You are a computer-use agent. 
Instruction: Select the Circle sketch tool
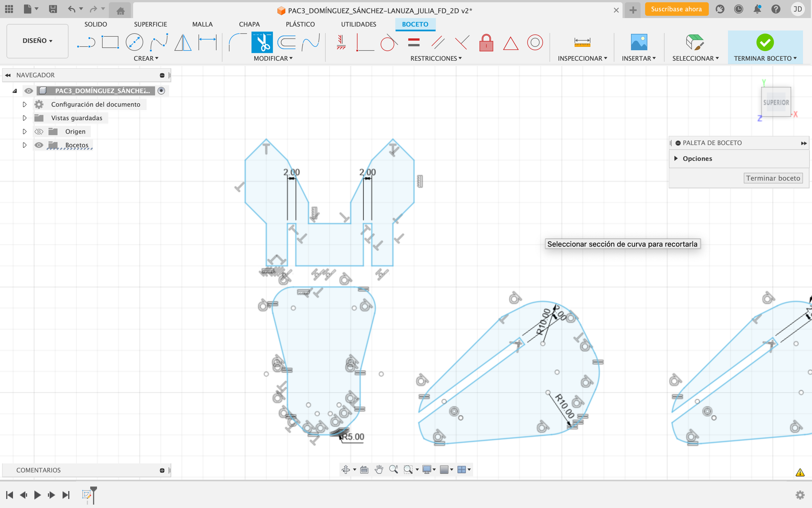coord(134,43)
